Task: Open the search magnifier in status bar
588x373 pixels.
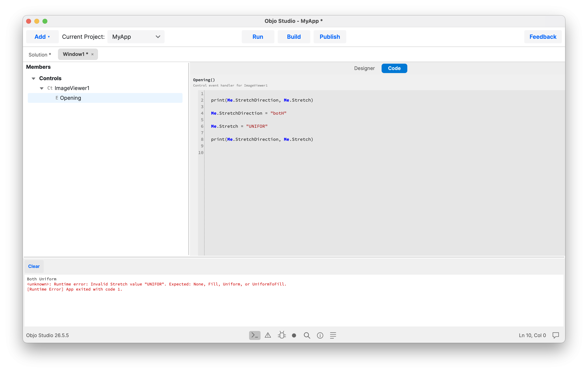Action: [307, 335]
